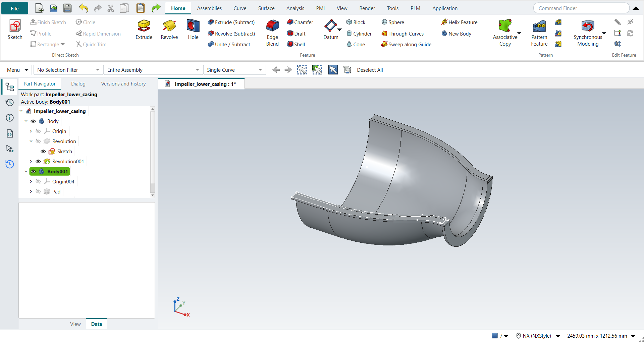Click the Chamfer tool

[x=300, y=22]
